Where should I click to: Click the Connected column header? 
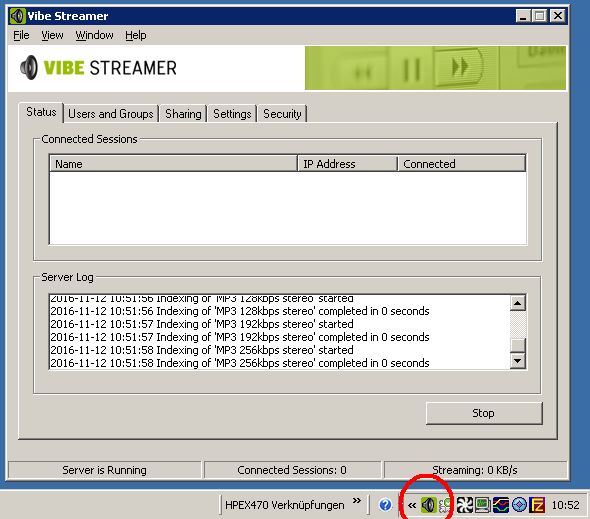pos(461,164)
